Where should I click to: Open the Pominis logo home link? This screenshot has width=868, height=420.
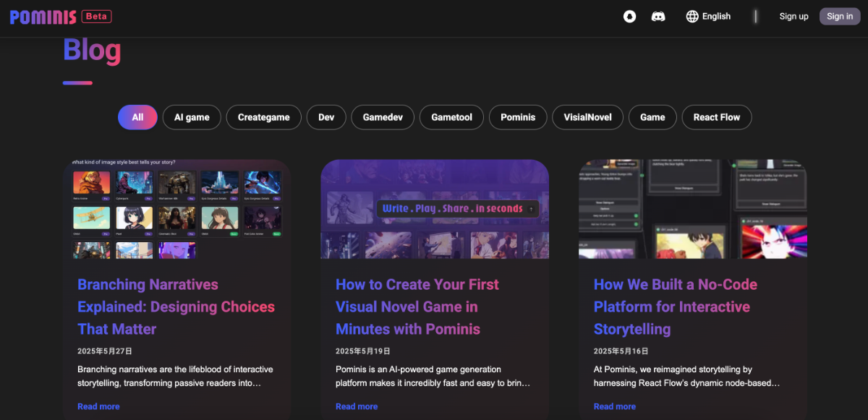coord(43,17)
